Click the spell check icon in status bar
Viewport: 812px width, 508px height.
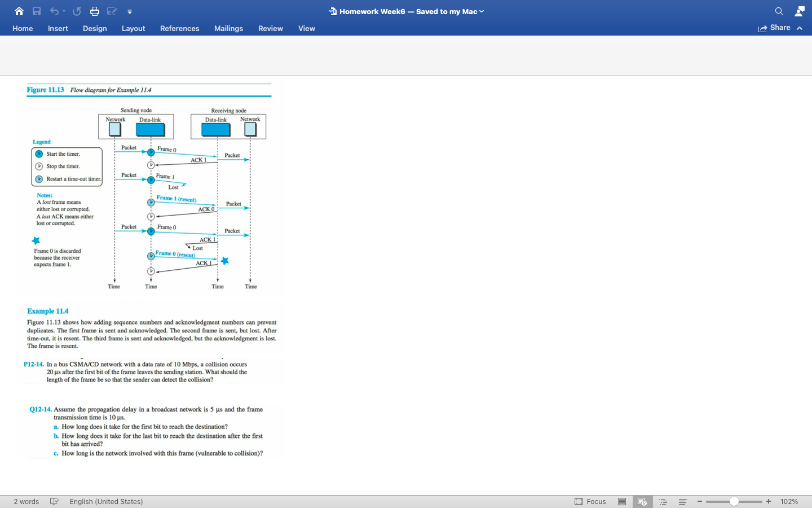coord(54,501)
